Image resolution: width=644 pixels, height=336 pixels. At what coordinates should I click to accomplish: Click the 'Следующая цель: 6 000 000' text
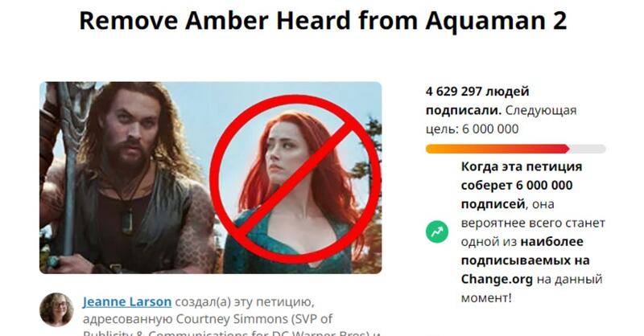501,120
